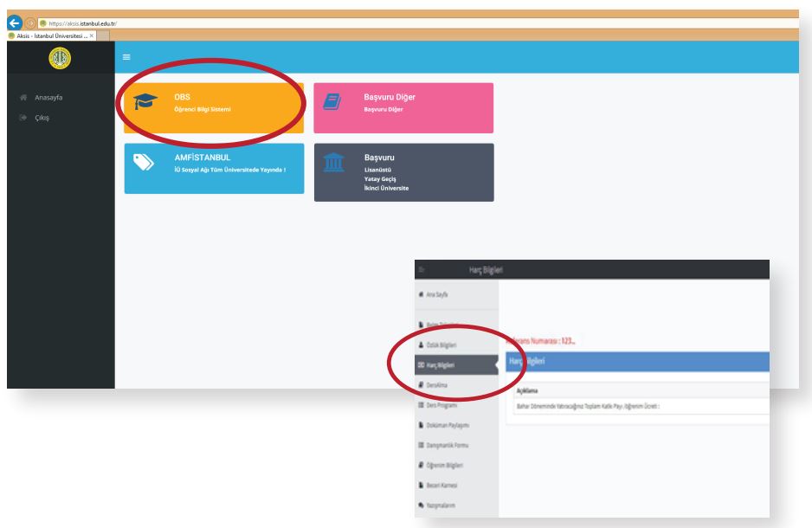812x528 pixels.
Task: Open Özlük Bilgileri in the side menu
Action: tap(437, 344)
